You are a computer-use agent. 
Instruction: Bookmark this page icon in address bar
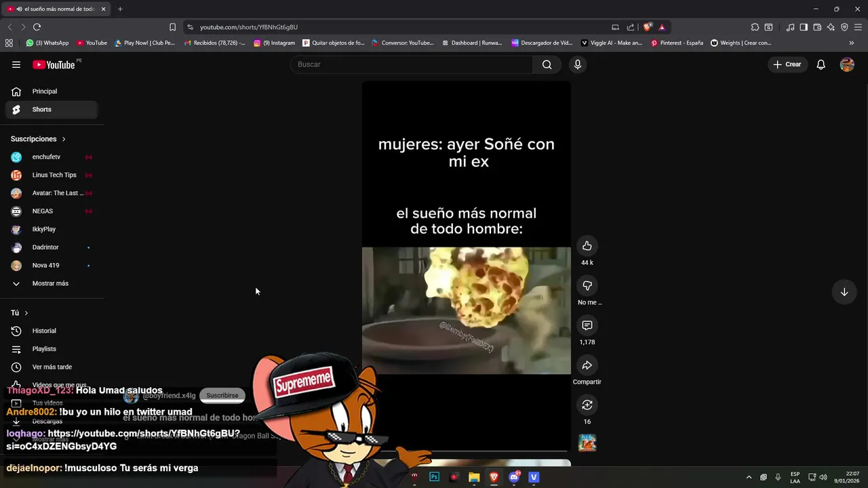tap(172, 27)
